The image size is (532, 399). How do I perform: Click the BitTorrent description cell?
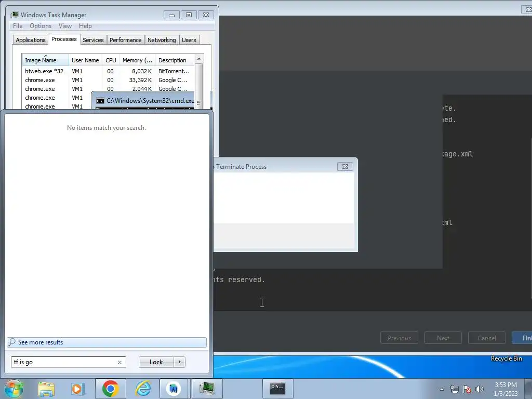(x=174, y=71)
